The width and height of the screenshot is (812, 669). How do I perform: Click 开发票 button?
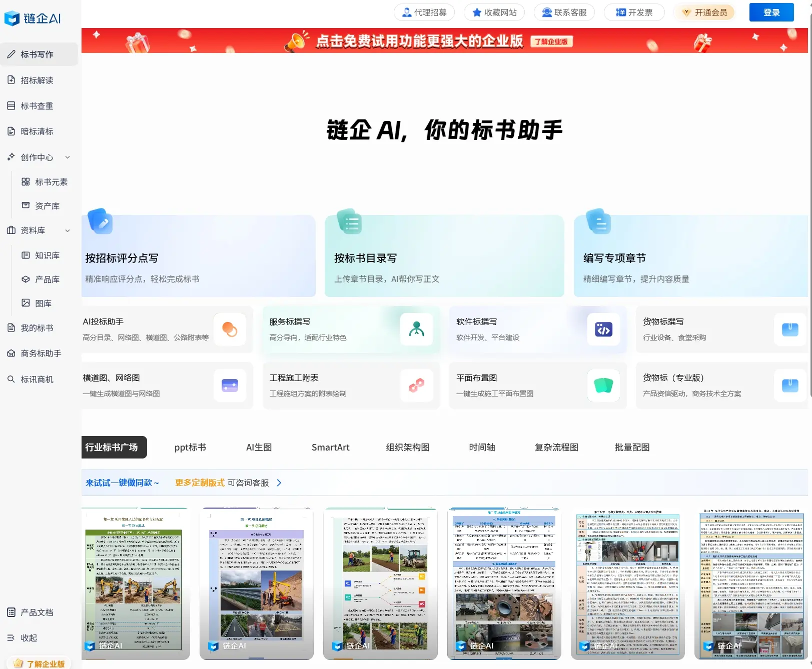[634, 12]
